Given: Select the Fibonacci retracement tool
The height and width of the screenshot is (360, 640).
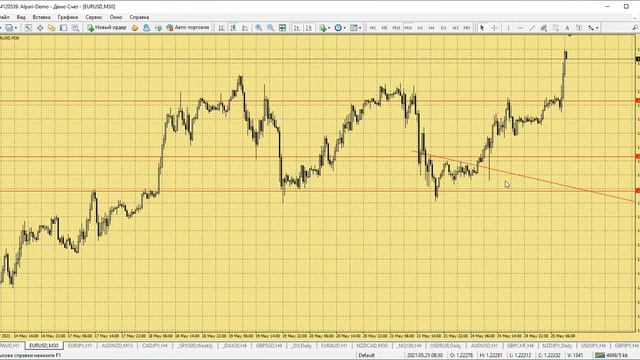Looking at the screenshot, I should pyautogui.click(x=556, y=27).
